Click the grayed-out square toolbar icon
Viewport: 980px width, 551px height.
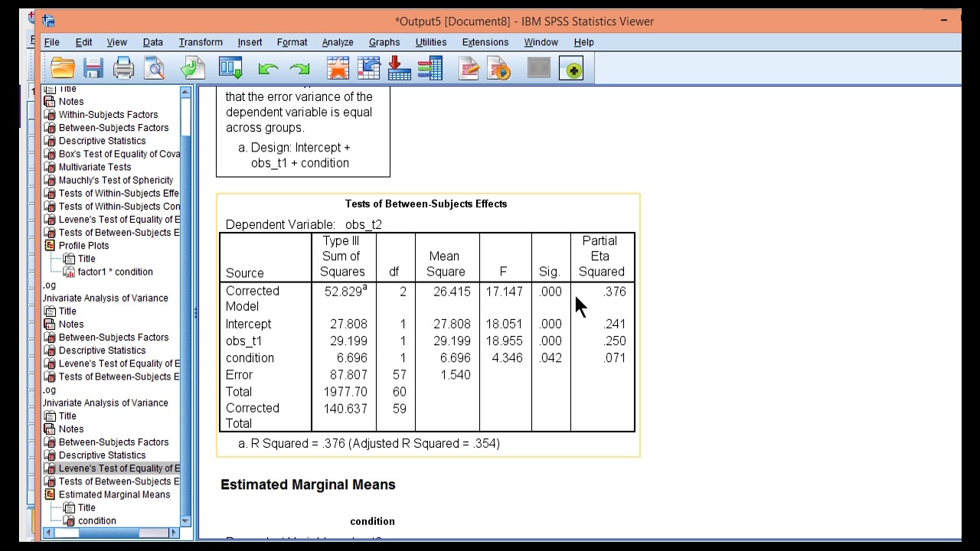(x=539, y=70)
